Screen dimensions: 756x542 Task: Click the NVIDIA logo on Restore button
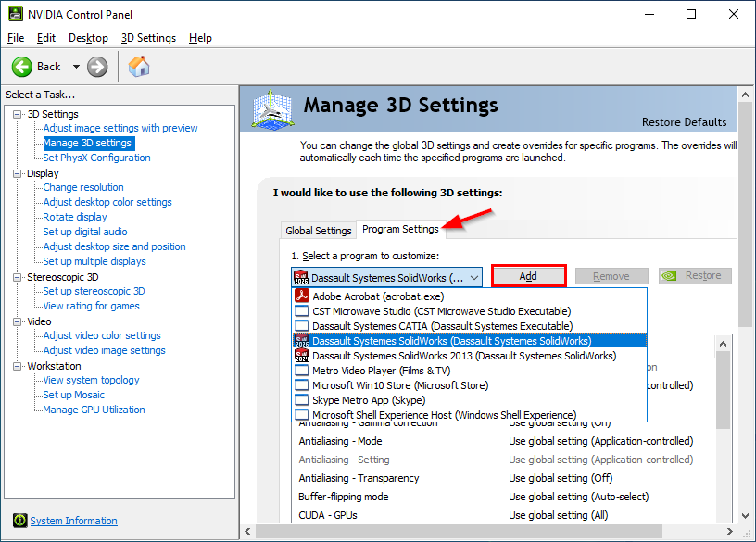click(x=669, y=276)
